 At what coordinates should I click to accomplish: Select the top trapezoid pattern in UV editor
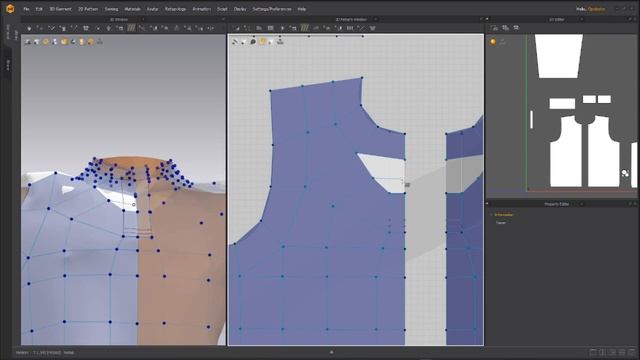(x=558, y=56)
